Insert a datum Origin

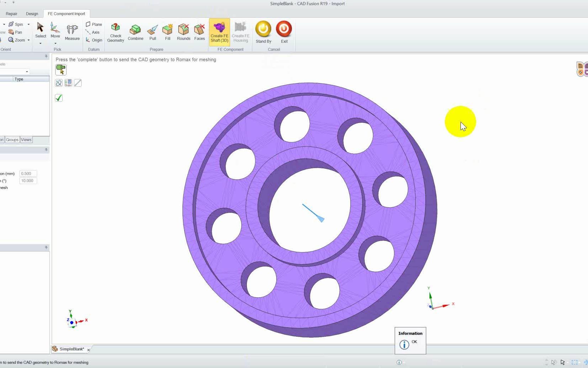click(94, 40)
